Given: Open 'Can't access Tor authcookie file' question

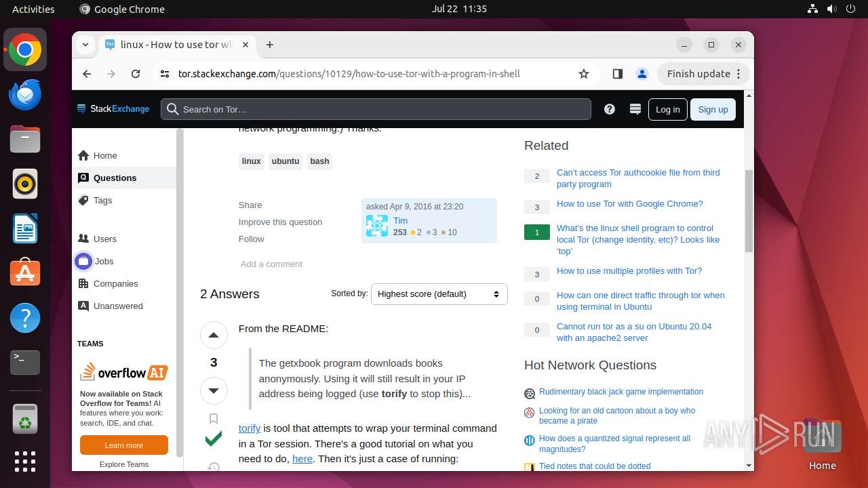Looking at the screenshot, I should point(638,178).
